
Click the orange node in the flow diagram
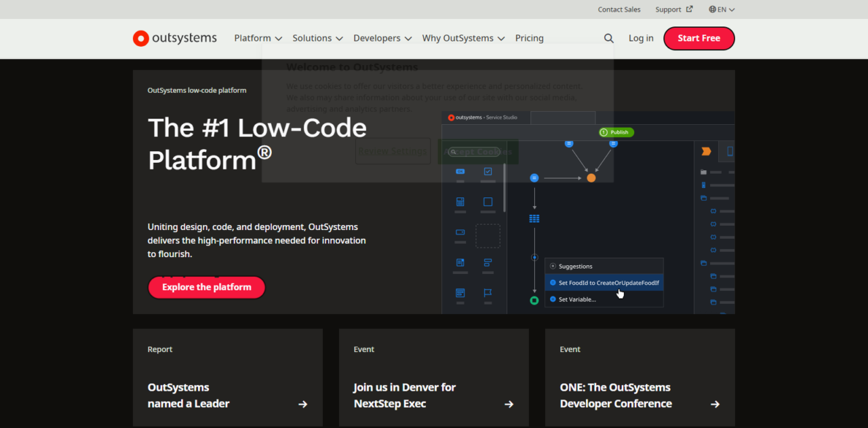[x=591, y=178]
